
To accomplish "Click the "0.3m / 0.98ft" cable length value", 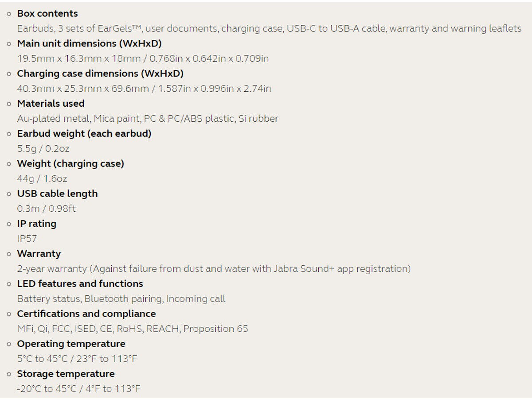I will point(46,209).
